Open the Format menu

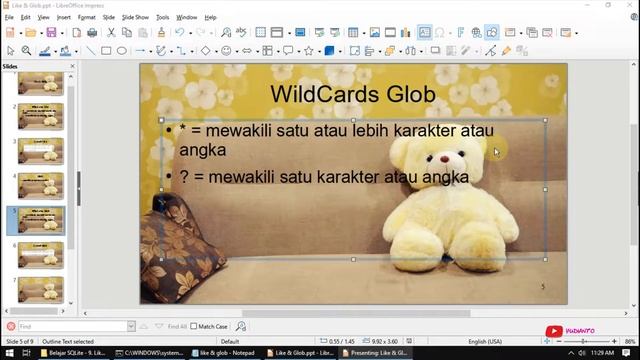click(x=87, y=18)
